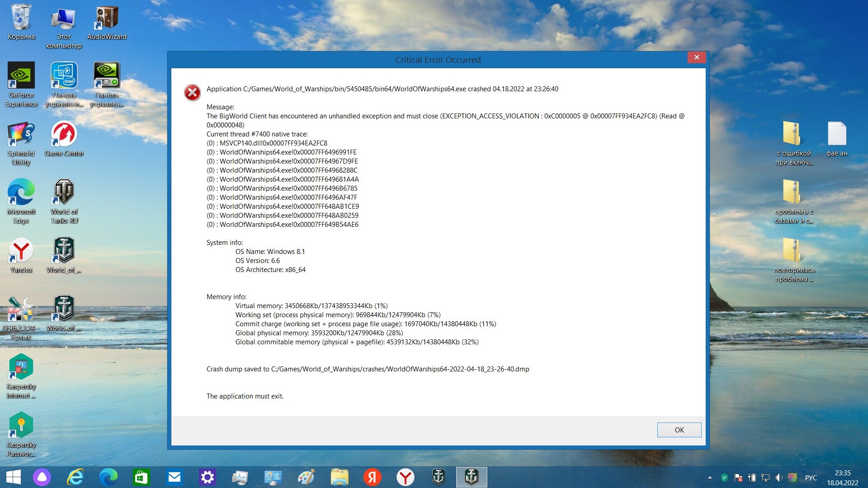Click the 'OS Name: Windows 8.1' line

270,252
